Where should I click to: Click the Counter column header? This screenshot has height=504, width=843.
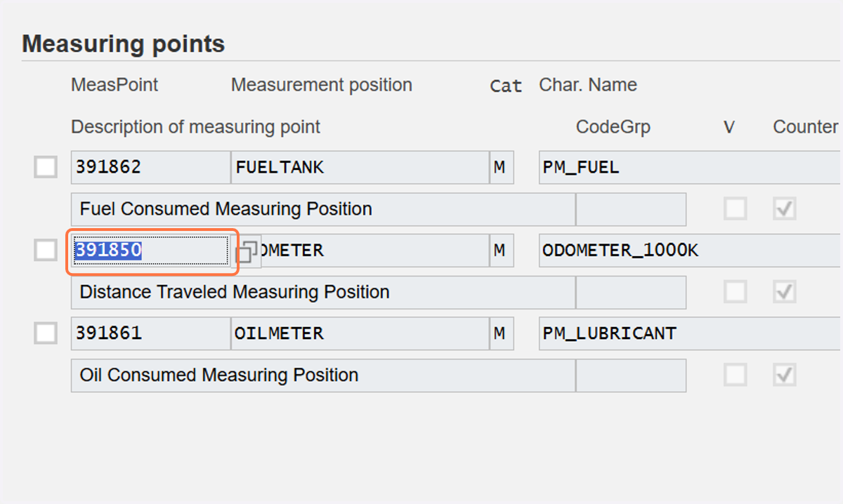[806, 127]
